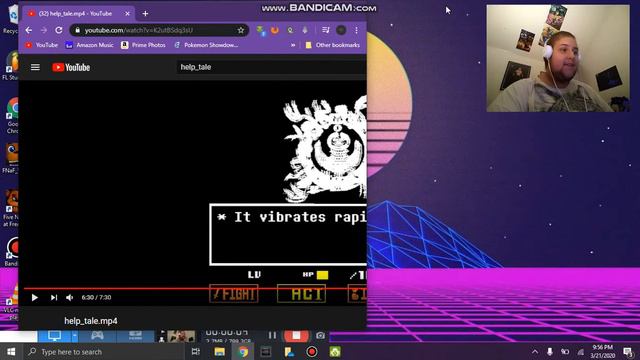Switch to Chrome on taskbar
640x360 pixels.
coord(243,352)
